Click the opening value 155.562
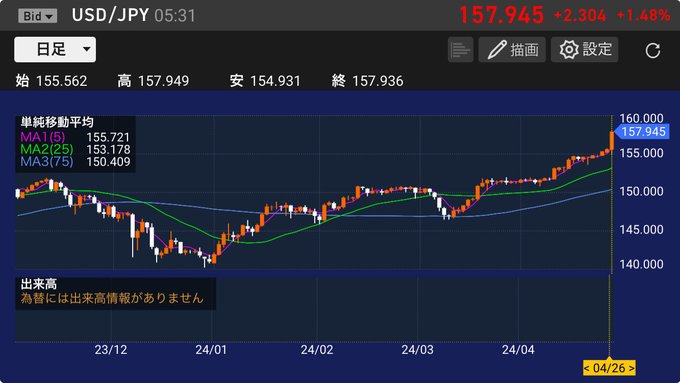Image resolution: width=680 pixels, height=383 pixels. 62,81
